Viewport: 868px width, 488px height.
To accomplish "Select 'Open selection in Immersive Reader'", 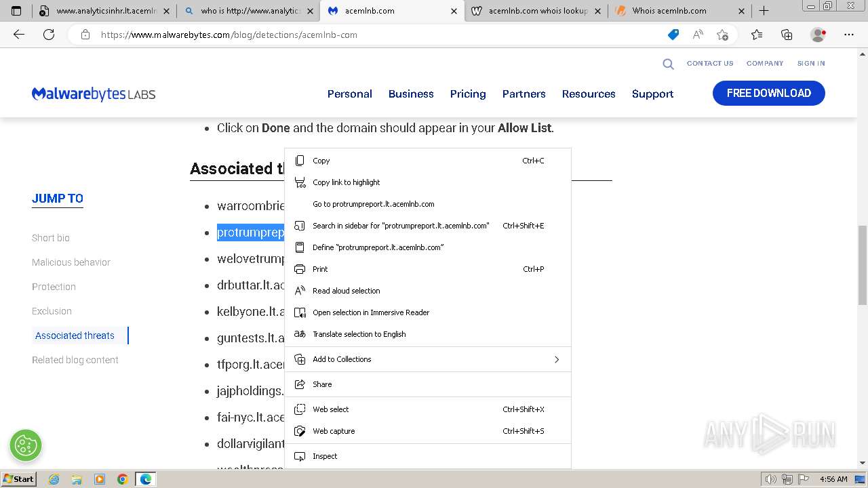I will [x=428, y=312].
